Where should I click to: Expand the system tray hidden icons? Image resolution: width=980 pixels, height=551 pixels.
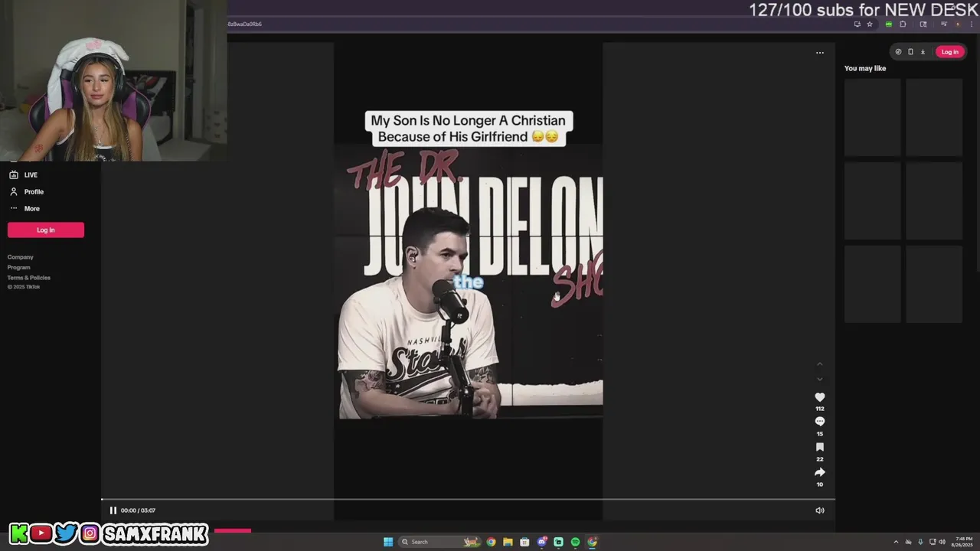point(896,542)
